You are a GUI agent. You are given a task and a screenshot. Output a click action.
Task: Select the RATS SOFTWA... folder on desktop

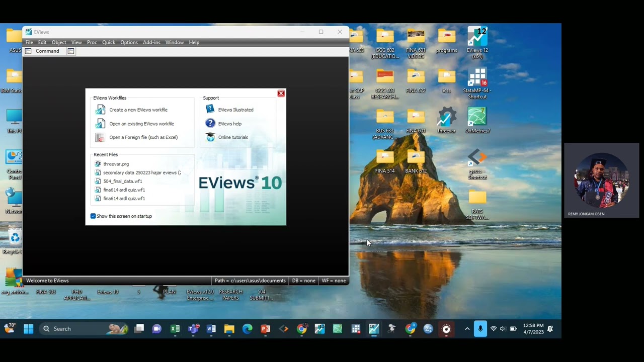[x=477, y=205]
